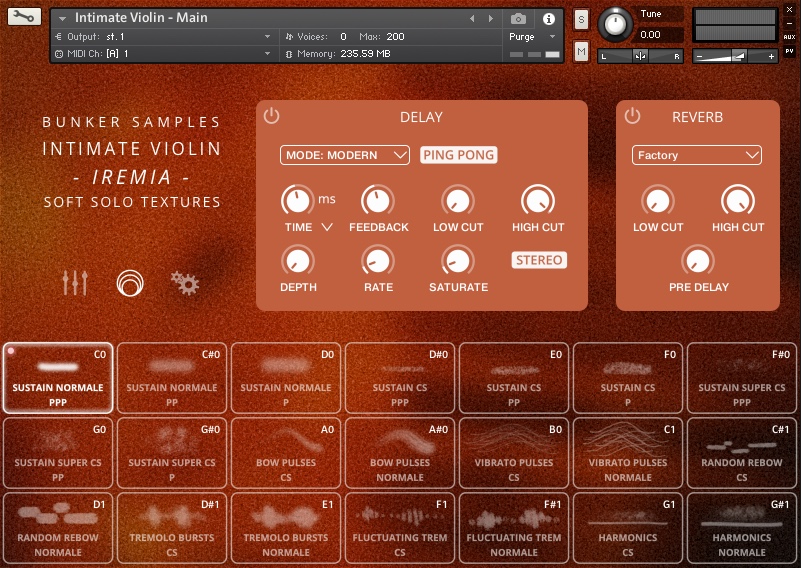Viewport: 801px width, 568px height.
Task: Open the Mode: Modern dropdown
Action: pyautogui.click(x=344, y=155)
